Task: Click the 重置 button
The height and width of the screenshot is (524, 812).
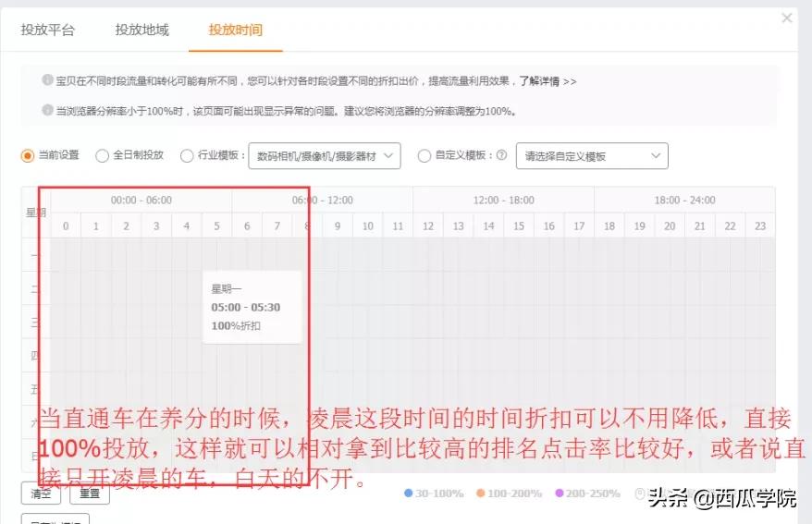Action: coord(90,493)
